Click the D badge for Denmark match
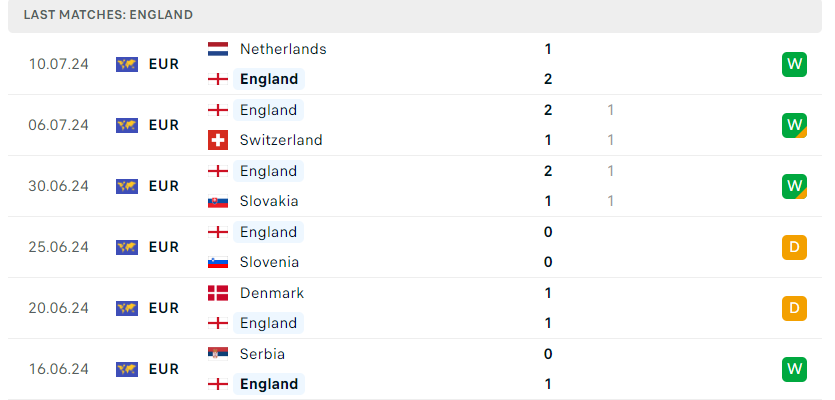The height and width of the screenshot is (400, 835). [794, 308]
